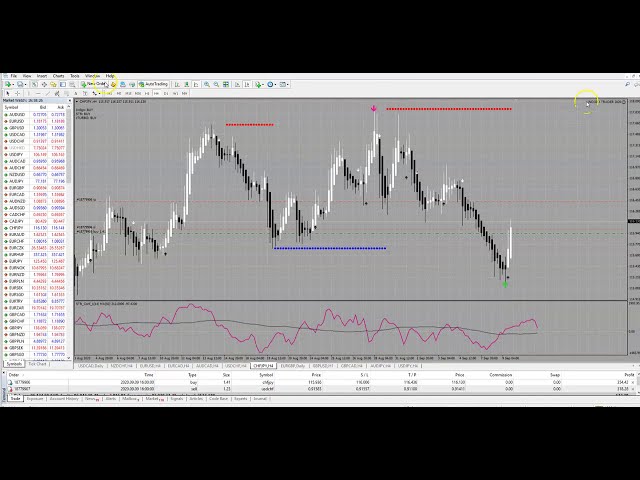Screen dimensions: 640x480
Task: Click the Profit column header in terminal
Action: click(x=627, y=375)
